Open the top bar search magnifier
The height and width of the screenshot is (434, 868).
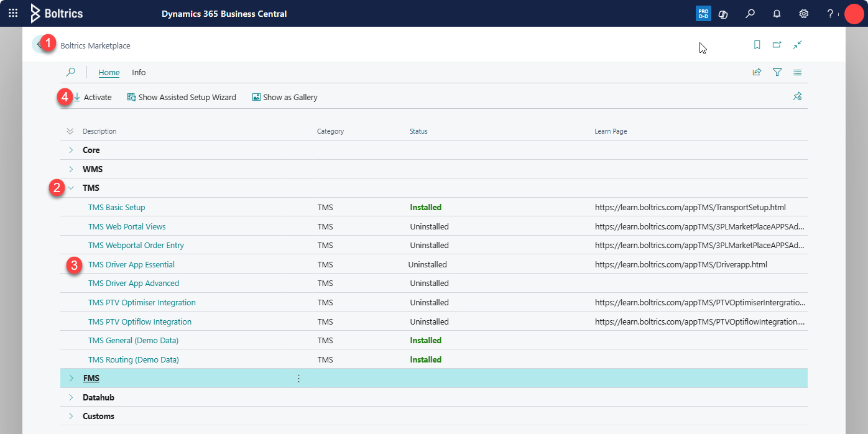coord(750,14)
